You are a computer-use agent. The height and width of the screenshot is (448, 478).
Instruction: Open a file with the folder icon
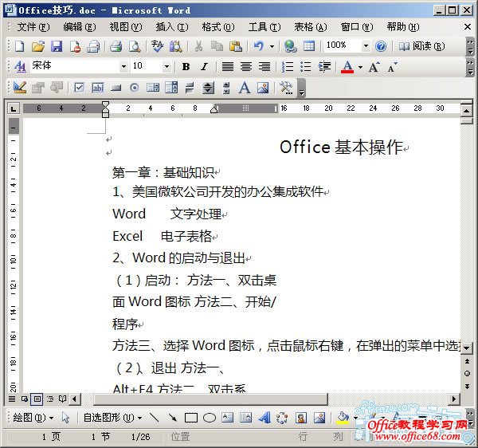pos(38,46)
